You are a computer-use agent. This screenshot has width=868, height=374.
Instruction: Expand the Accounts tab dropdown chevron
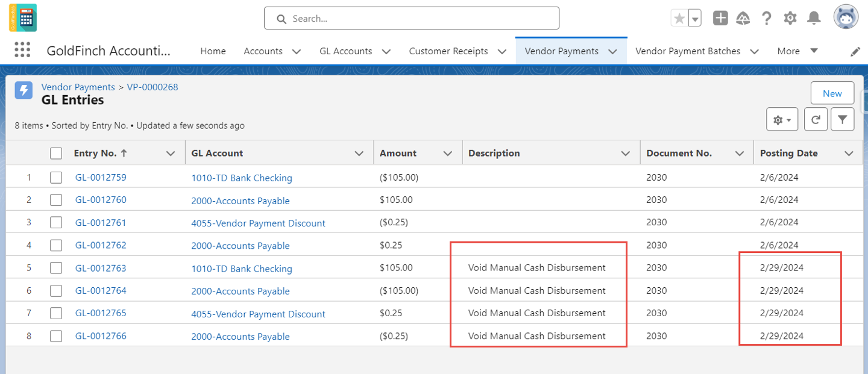pyautogui.click(x=297, y=52)
